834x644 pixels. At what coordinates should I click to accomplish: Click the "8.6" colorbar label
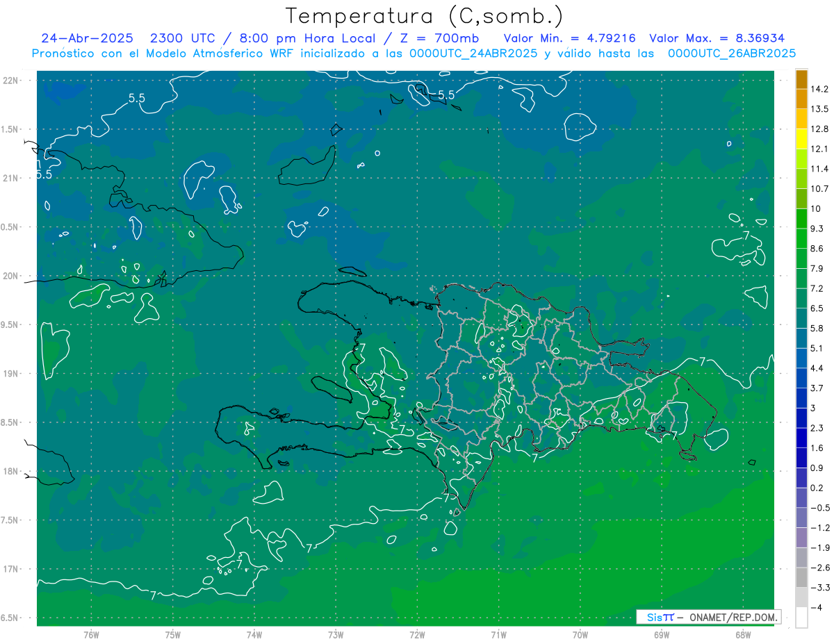pyautogui.click(x=817, y=249)
